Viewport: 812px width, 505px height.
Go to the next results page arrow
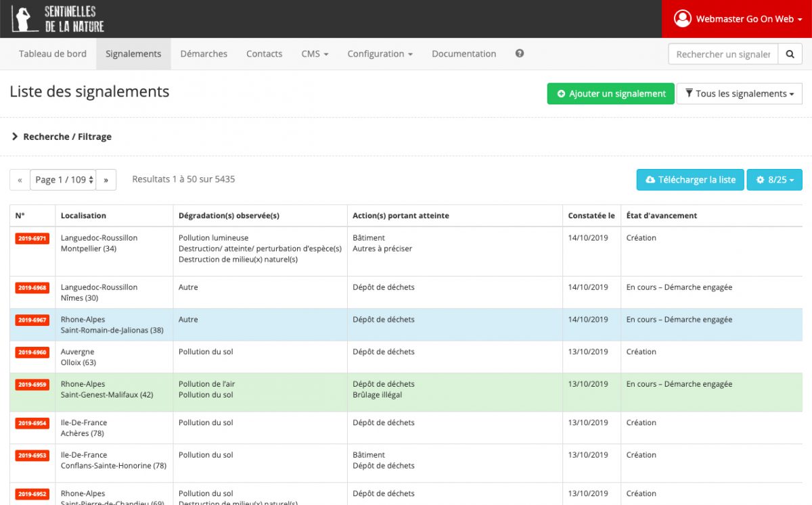coord(106,180)
